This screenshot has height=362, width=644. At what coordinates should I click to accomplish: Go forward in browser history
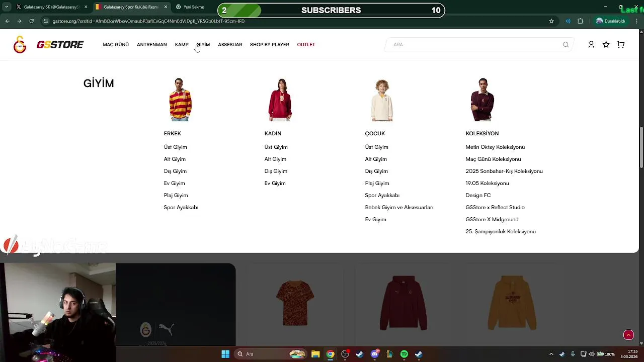click(x=19, y=21)
